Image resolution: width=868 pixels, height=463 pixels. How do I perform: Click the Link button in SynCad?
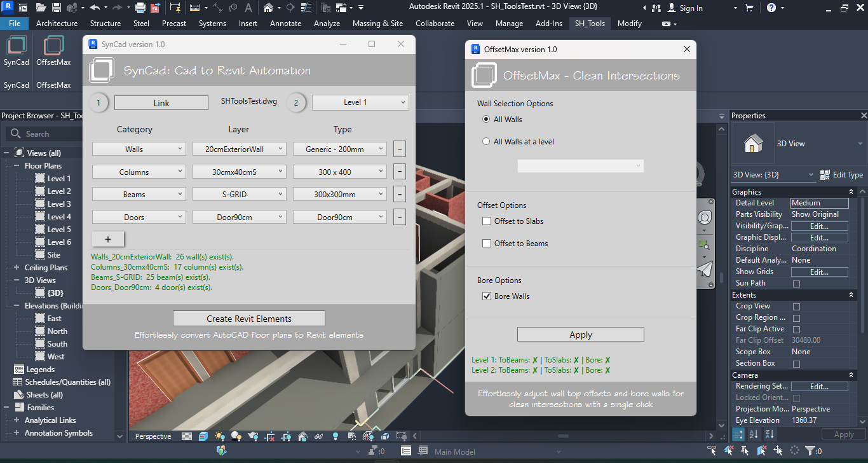pyautogui.click(x=161, y=103)
